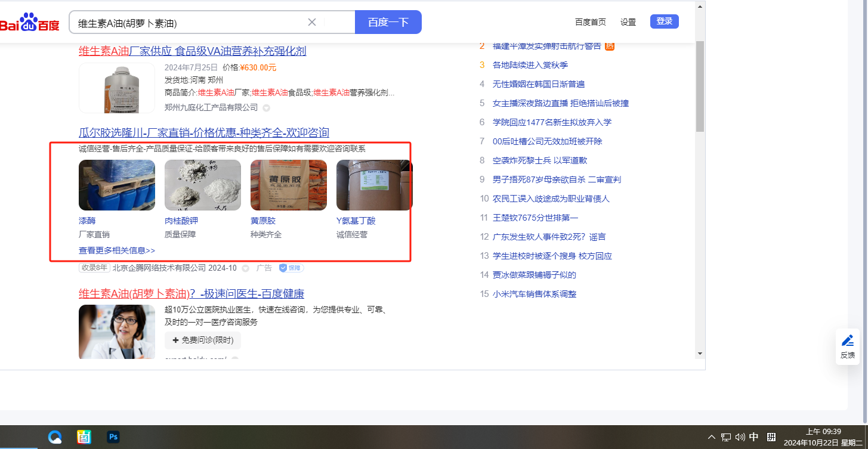Click the Baidu logo
The height and width of the screenshot is (449, 868).
coord(30,23)
